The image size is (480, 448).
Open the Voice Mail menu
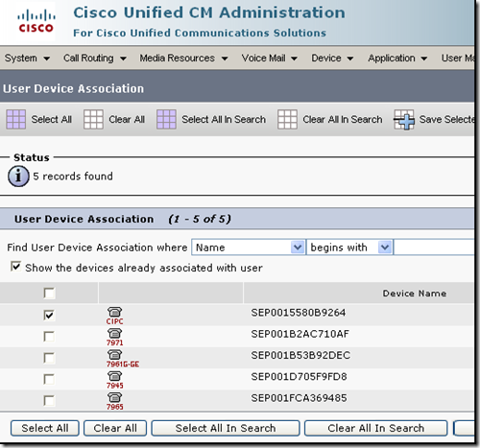coord(270,59)
